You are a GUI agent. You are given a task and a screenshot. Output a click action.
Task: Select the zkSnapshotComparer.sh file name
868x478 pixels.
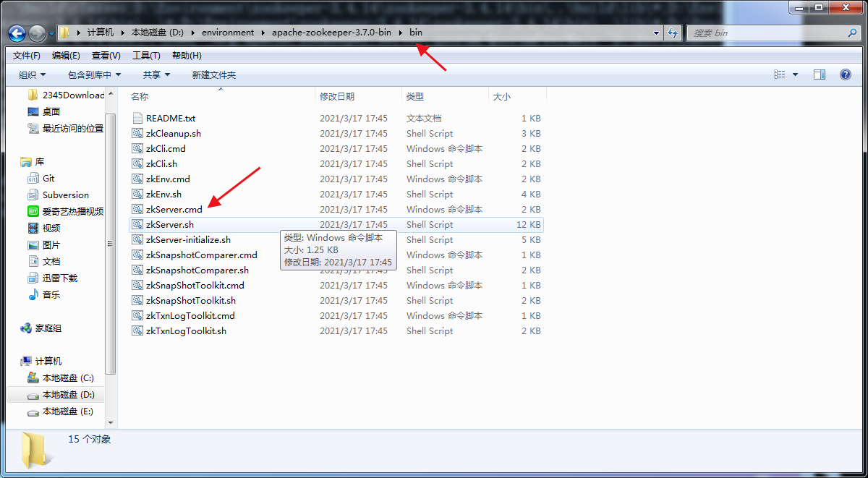point(197,270)
